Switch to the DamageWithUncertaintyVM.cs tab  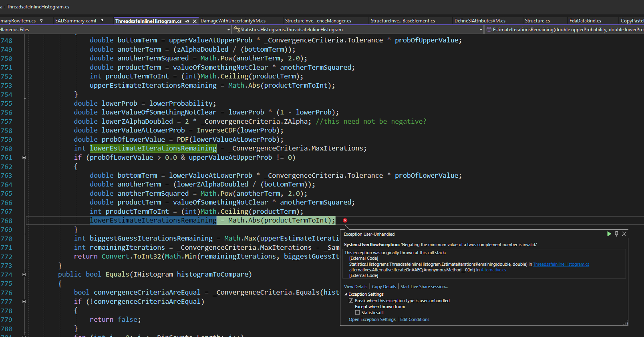point(233,21)
